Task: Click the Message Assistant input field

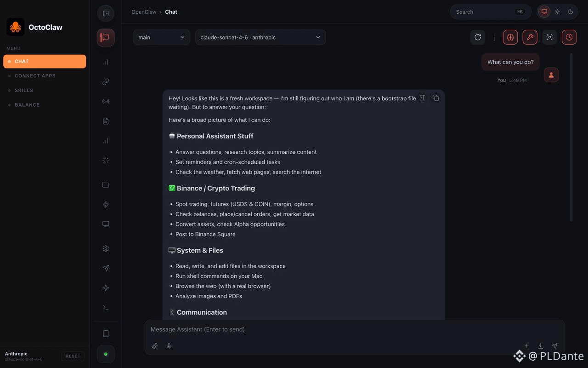Action: (x=355, y=329)
